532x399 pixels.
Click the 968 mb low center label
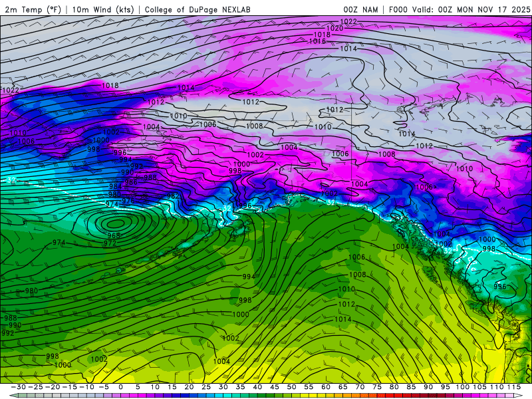(114, 235)
